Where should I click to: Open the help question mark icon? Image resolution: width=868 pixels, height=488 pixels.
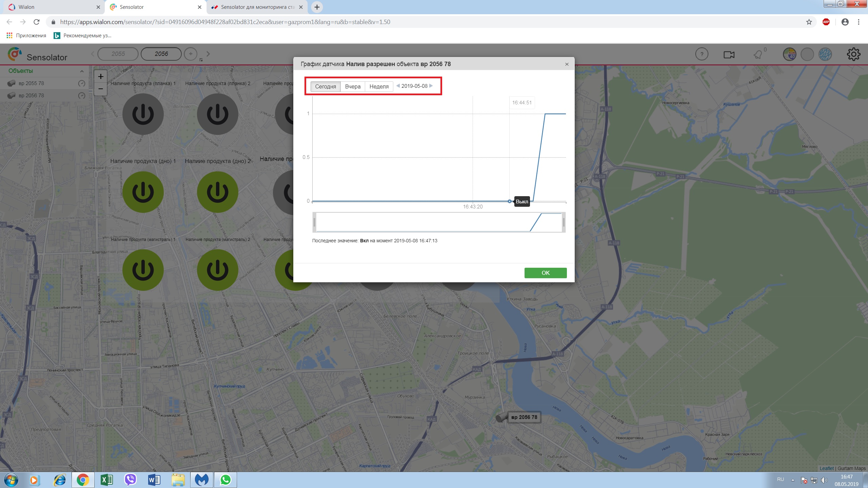pos(702,54)
